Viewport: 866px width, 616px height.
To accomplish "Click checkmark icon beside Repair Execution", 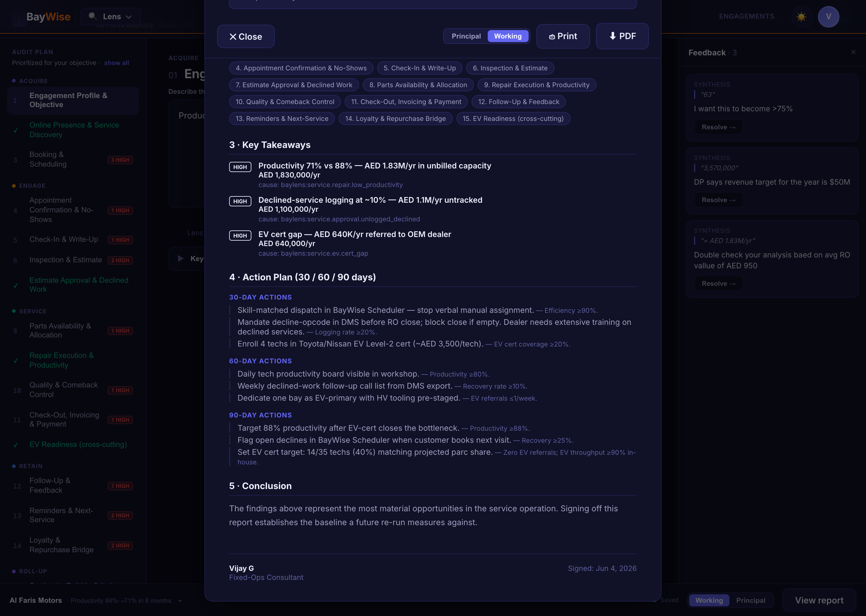I will (16, 361).
